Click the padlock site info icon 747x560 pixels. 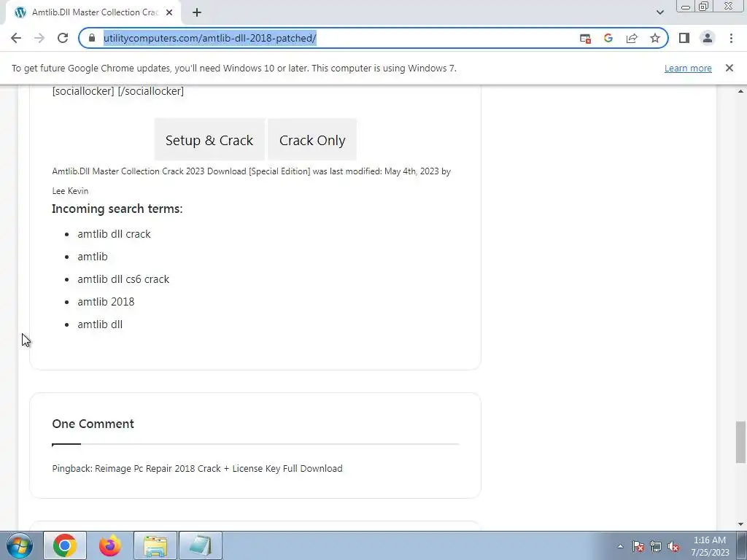92,38
